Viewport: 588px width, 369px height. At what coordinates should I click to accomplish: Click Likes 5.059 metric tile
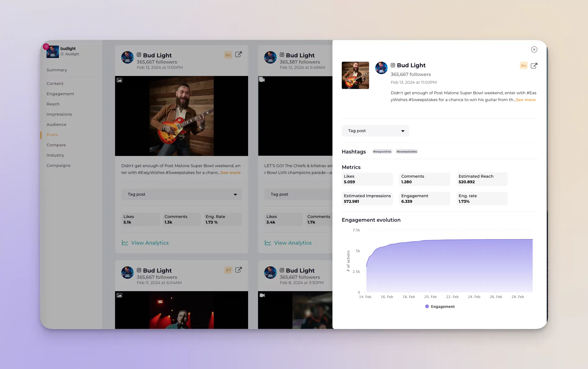pos(367,179)
